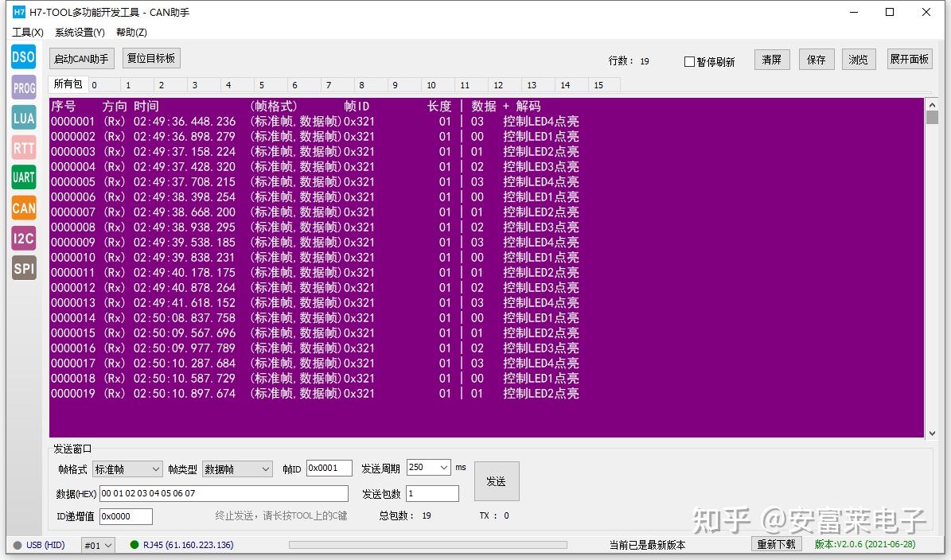
Task: Switch to the 所有包 all packets tab
Action: point(68,84)
